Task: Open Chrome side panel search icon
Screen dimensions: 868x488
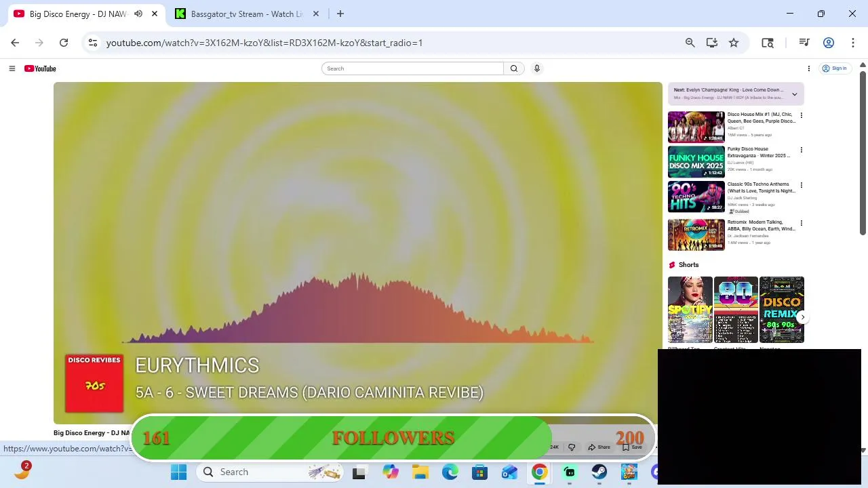Action: [x=768, y=43]
